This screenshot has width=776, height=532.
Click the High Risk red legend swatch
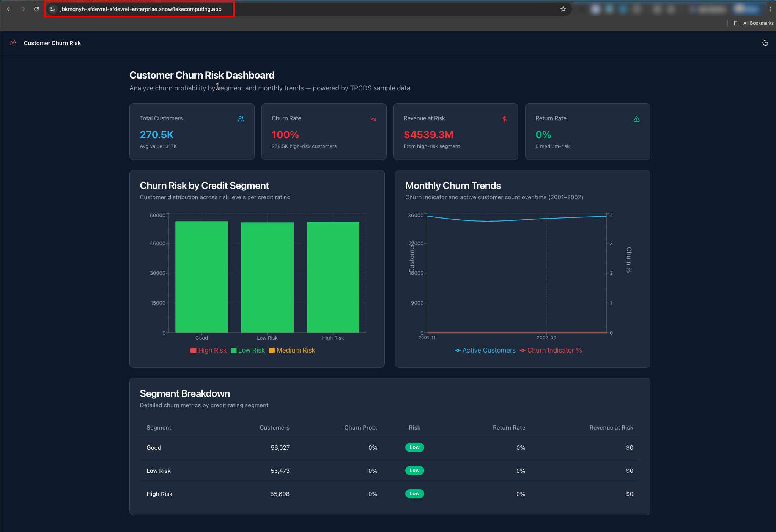click(x=193, y=351)
